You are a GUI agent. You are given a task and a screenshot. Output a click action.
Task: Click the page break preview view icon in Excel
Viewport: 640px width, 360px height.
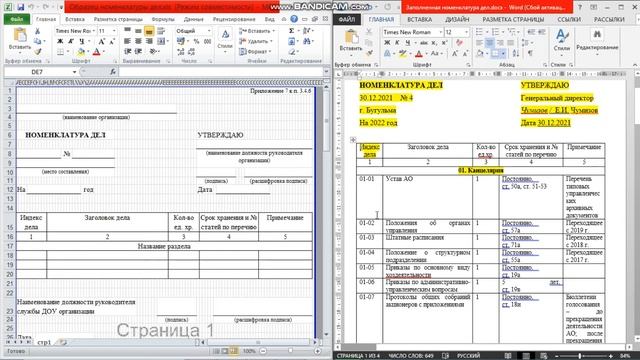234,351
